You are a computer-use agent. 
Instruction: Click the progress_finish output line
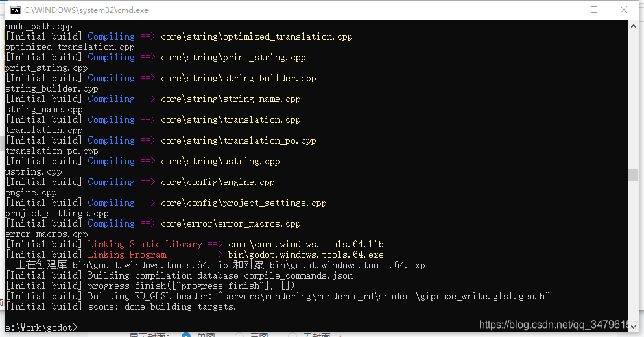pyautogui.click(x=150, y=286)
